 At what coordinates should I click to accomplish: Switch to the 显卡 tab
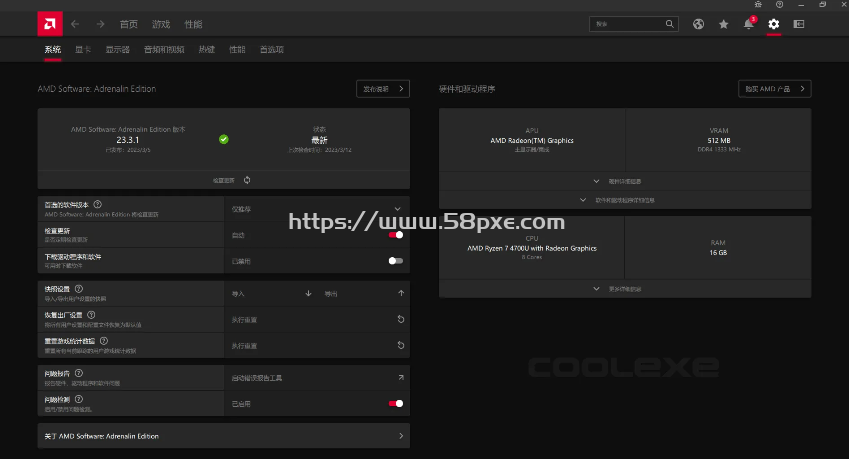point(83,49)
